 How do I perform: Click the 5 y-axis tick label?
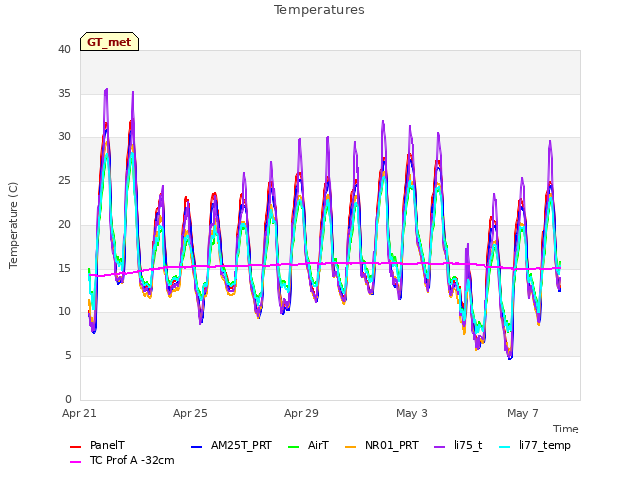(68, 356)
